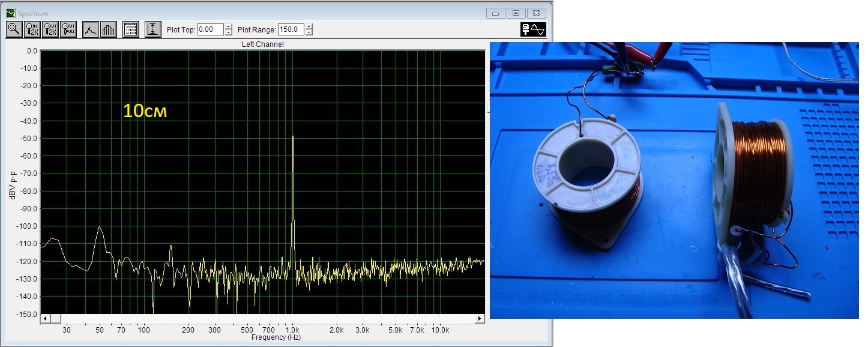Click the Plot Top value field

click(210, 29)
